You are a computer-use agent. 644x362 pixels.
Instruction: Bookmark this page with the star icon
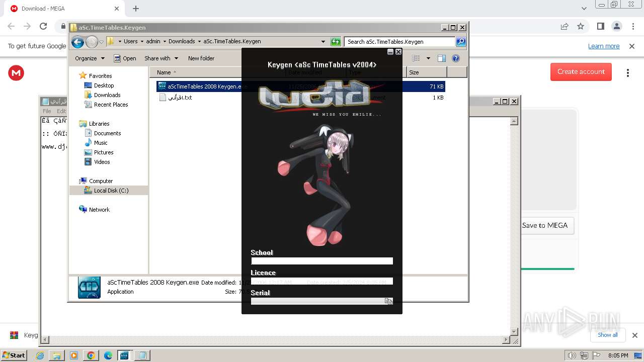[581, 26]
